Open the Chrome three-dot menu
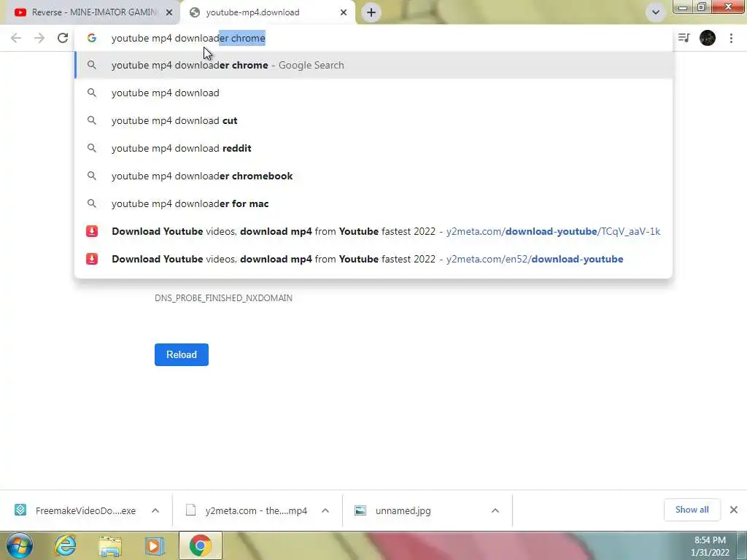Viewport: 747px width, 560px height. (731, 38)
